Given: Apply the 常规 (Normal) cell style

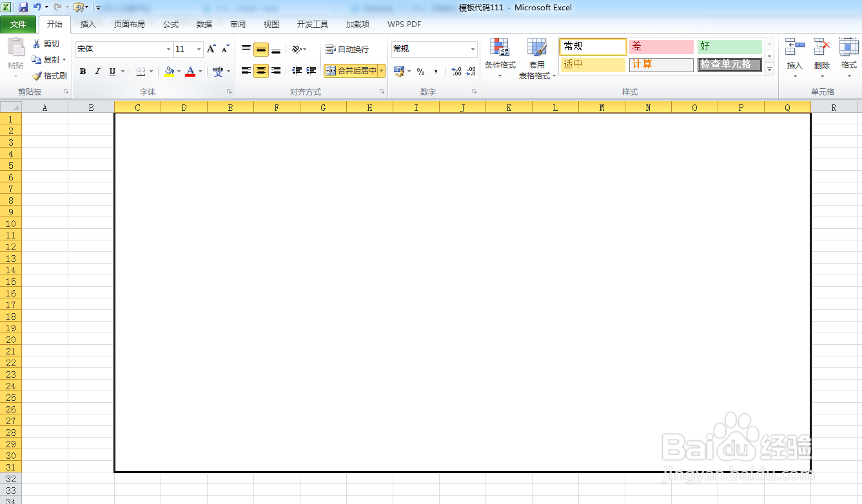Looking at the screenshot, I should 593,47.
